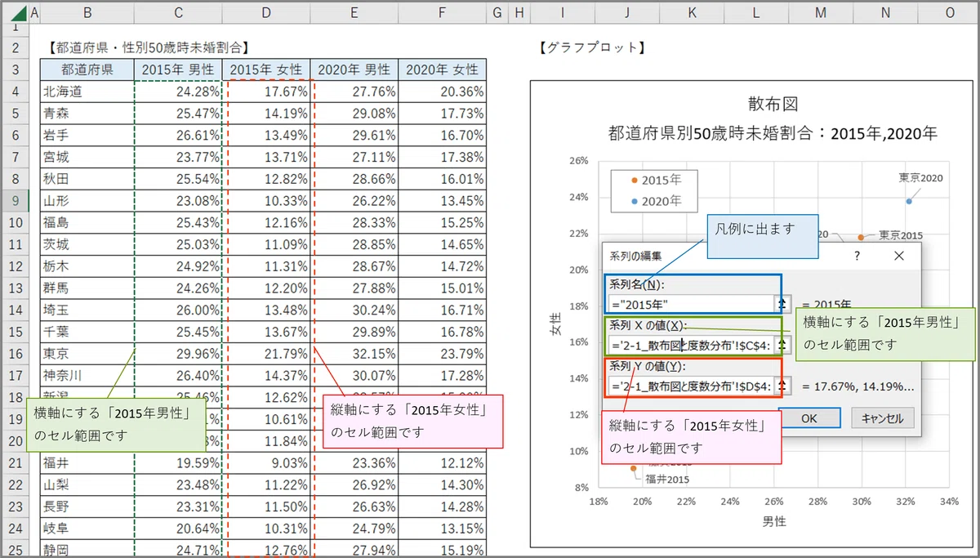The height and width of the screenshot is (558, 980).
Task: Select the 宮城 cell
Action: coord(87,156)
